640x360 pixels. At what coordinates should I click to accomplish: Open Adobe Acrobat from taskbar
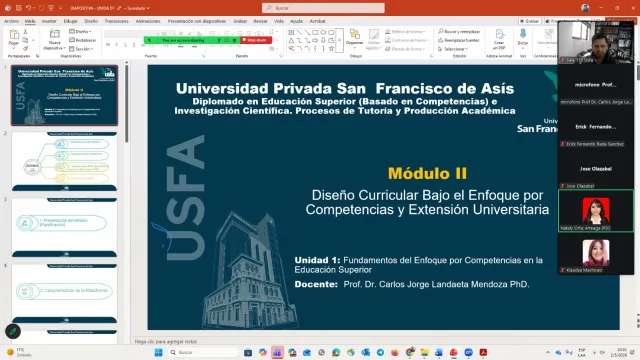[x=483, y=352]
